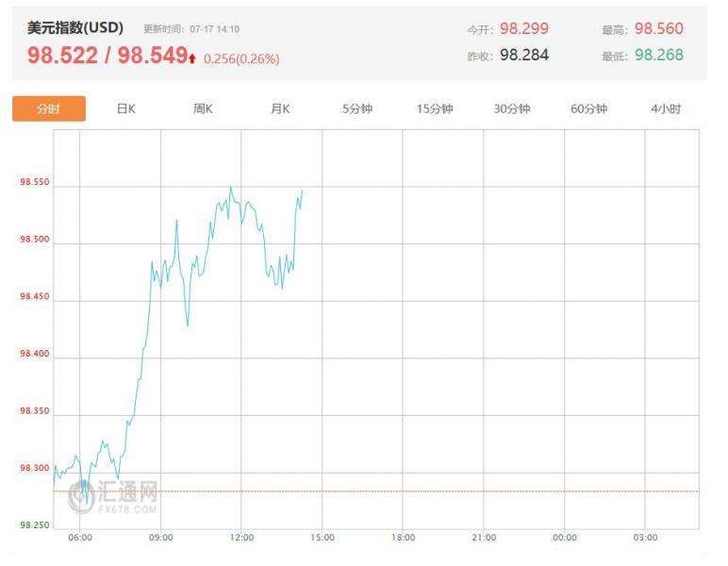Select the 15分钟 interval tab
This screenshot has width=728, height=566.
[435, 109]
